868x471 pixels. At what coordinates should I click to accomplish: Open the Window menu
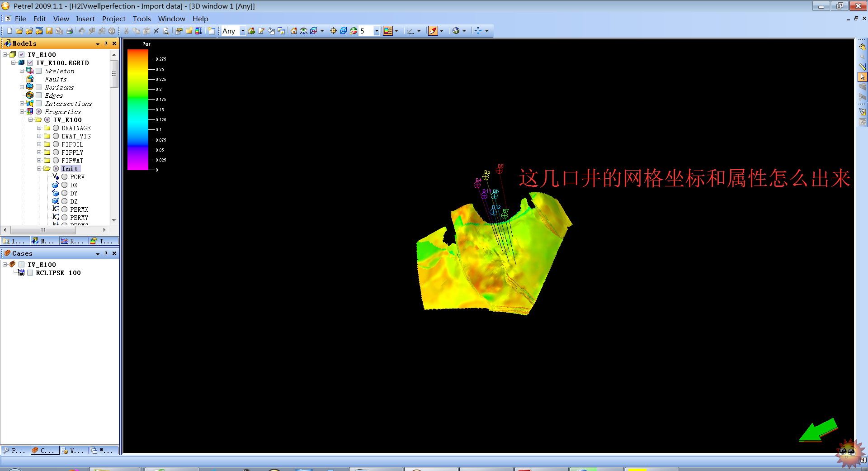171,19
